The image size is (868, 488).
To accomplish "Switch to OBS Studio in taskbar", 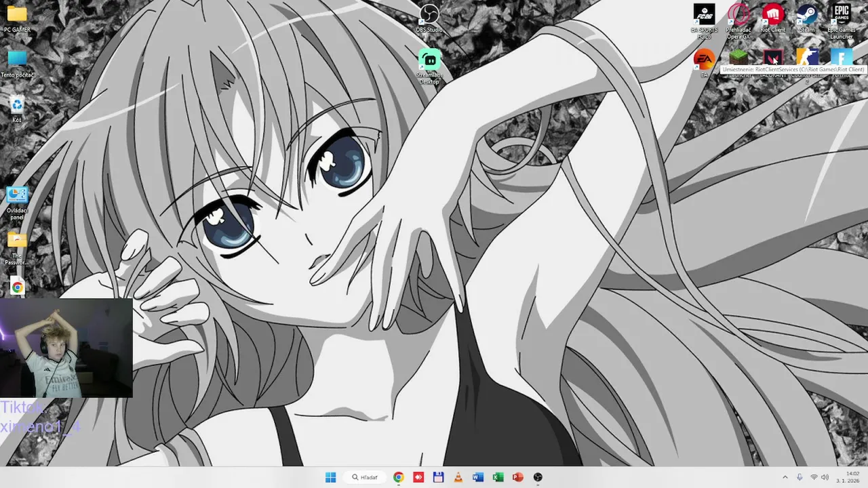I will coord(538,477).
